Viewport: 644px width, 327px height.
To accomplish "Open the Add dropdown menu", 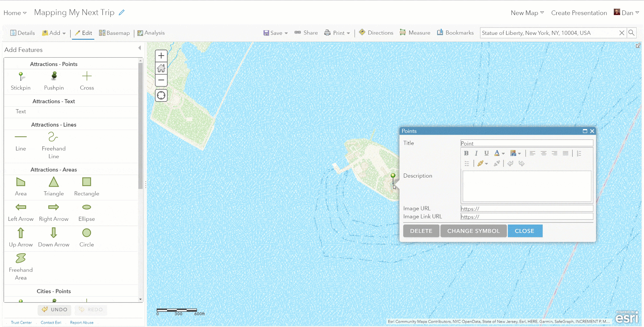I will pos(54,33).
